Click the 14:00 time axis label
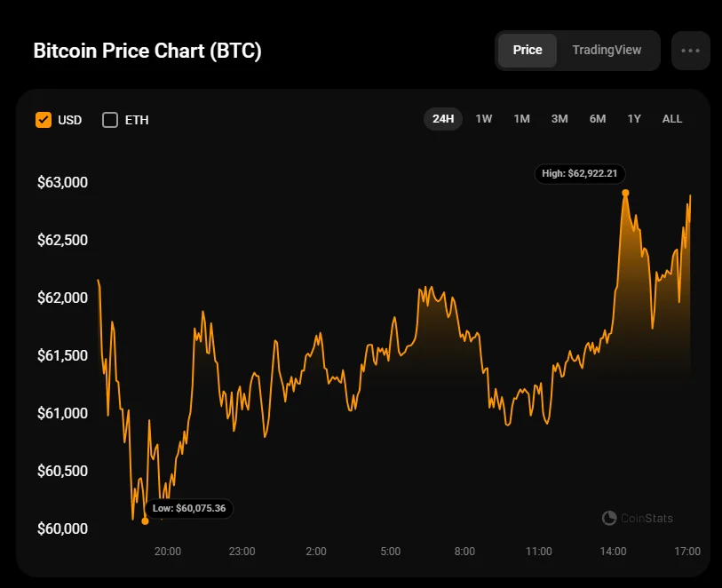This screenshot has height=588, width=722. pos(614,551)
